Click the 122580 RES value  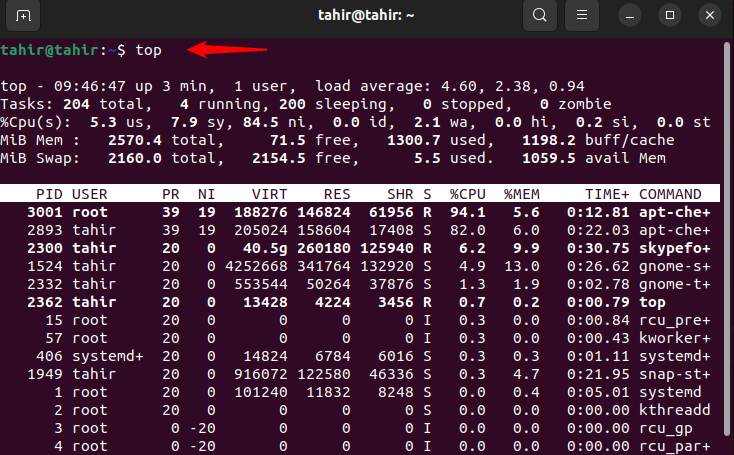323,374
